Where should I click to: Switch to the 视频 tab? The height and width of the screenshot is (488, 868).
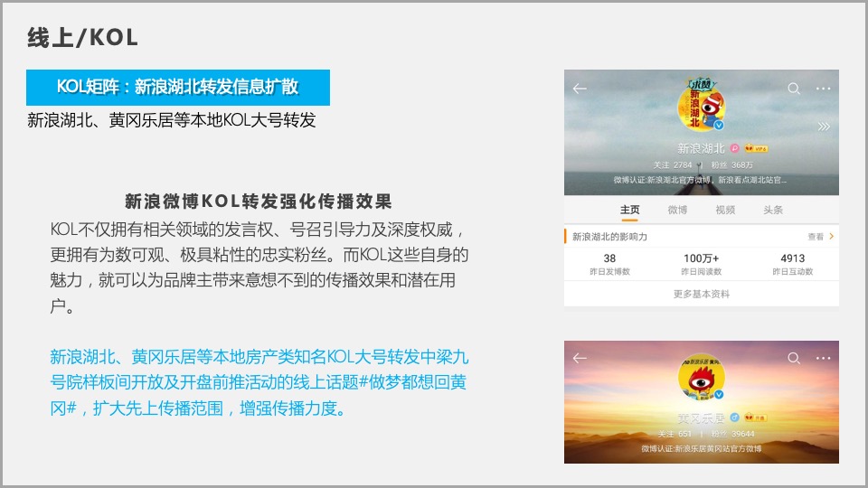point(725,210)
